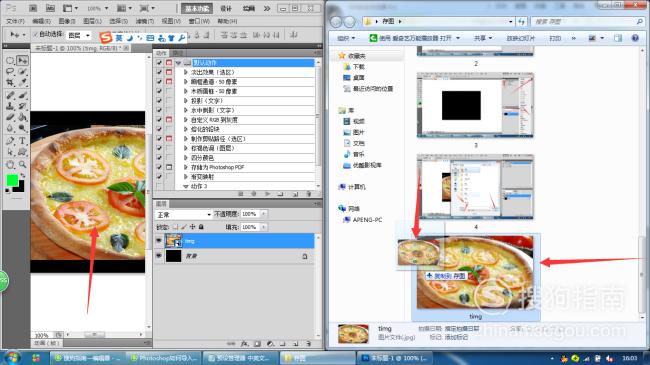Select the Move tool in toolbox
Image resolution: width=650 pixels, height=365 pixels.
pyautogui.click(x=22, y=61)
